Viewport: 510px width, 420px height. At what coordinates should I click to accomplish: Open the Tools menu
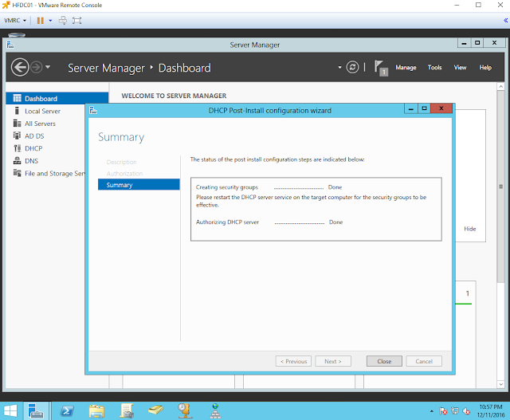434,67
